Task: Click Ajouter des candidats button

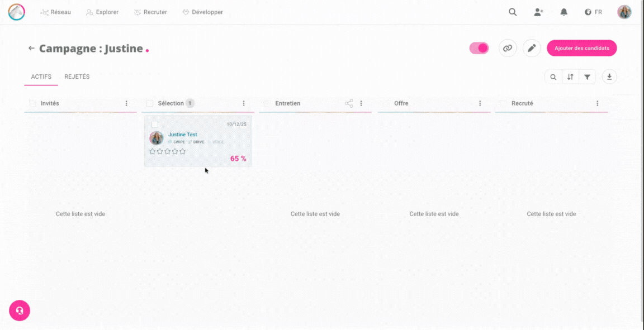Action: point(581,48)
